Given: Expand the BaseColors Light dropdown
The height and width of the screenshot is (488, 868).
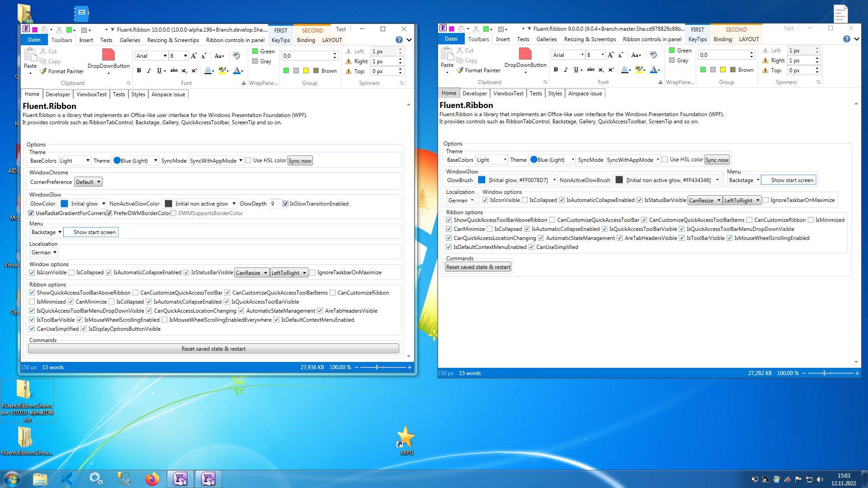Looking at the screenshot, I should (x=74, y=160).
